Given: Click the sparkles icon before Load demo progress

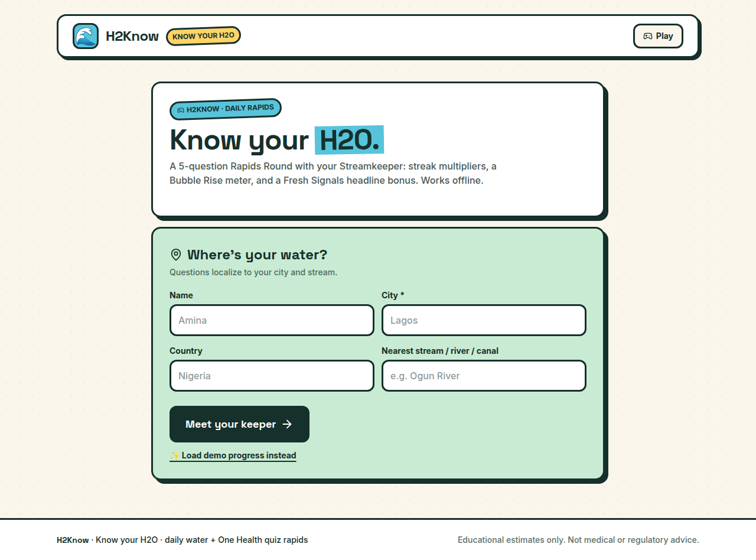Looking at the screenshot, I should [174, 455].
